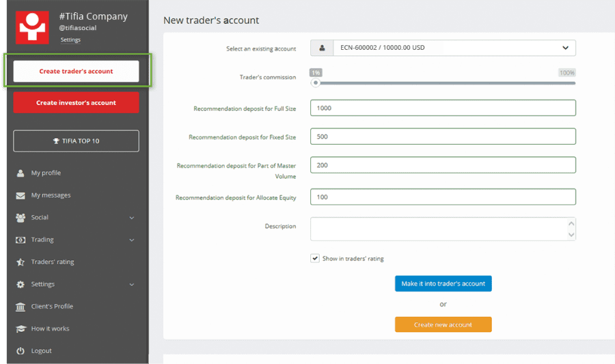Click Create trader's account button
The height and width of the screenshot is (364, 615).
pos(76,71)
